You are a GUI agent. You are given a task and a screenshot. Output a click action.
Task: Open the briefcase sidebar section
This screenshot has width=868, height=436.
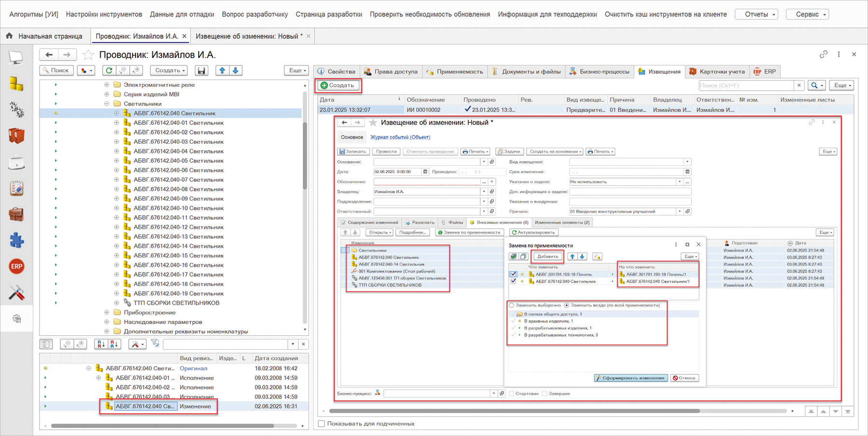pyautogui.click(x=16, y=214)
